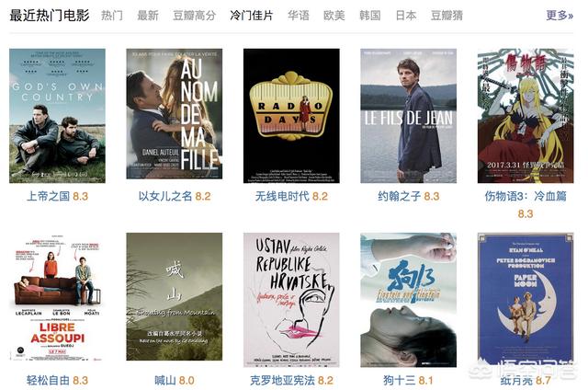The width and height of the screenshot is (588, 390).
Task: Expand more movies via 更多»
Action: [560, 16]
